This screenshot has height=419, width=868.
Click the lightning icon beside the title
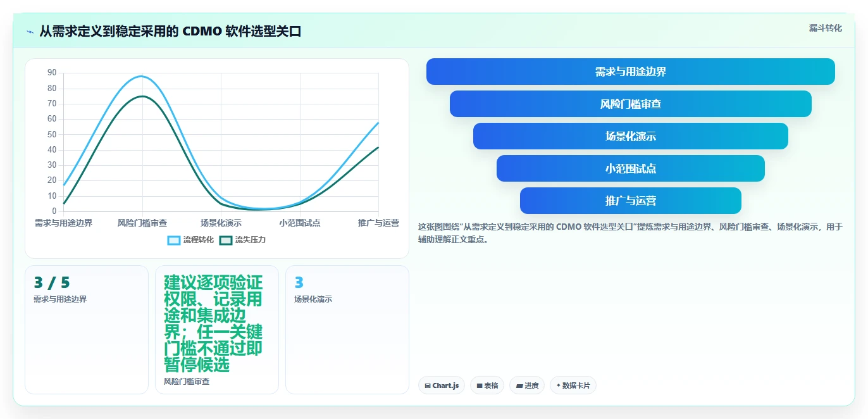click(30, 31)
